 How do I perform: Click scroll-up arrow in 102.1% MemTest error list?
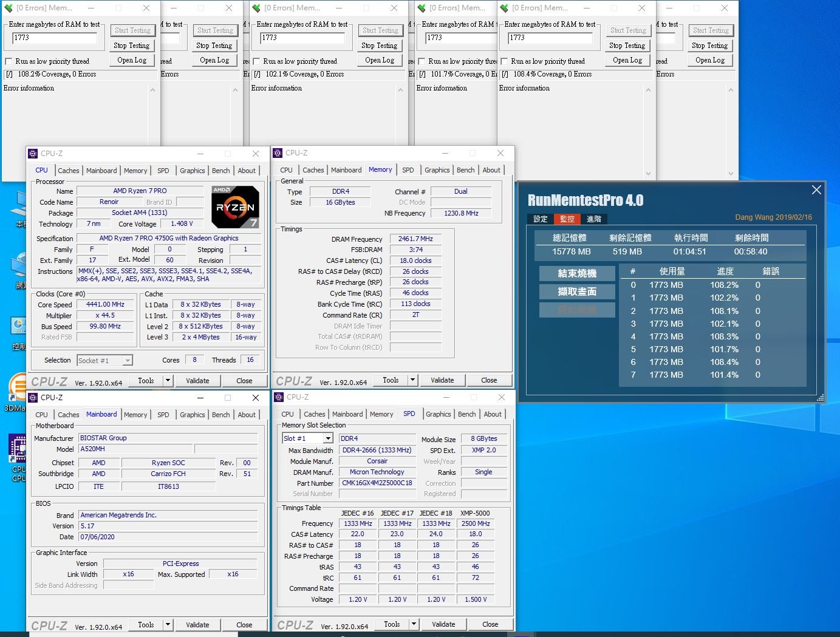click(400, 90)
